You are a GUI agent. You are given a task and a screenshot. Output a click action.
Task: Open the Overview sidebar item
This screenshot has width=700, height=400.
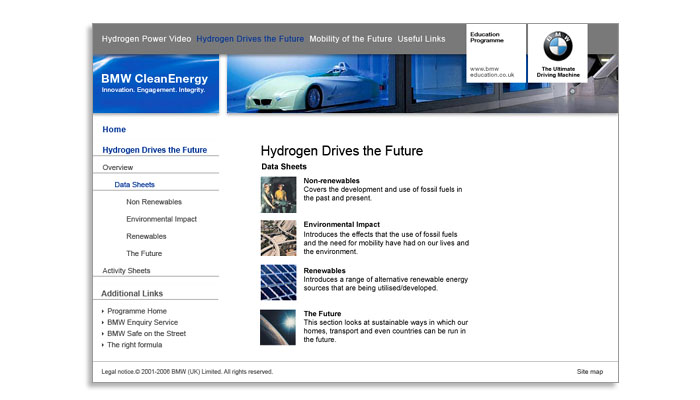[117, 167]
